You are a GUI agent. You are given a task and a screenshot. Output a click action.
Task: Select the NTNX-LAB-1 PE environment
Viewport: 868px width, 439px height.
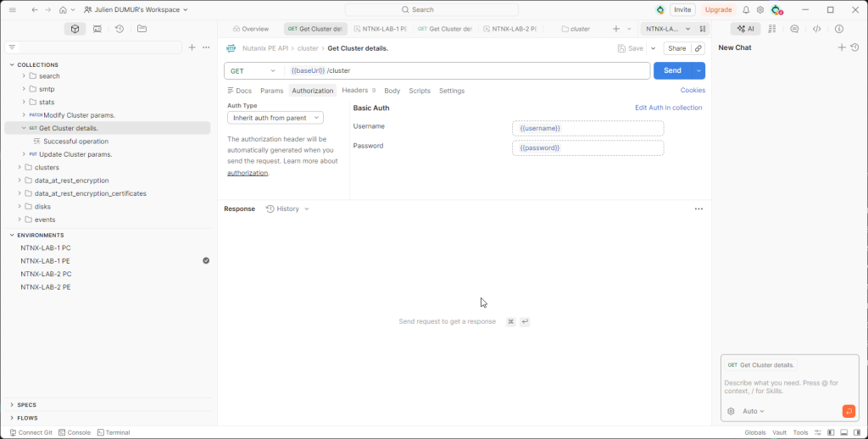pyautogui.click(x=45, y=261)
